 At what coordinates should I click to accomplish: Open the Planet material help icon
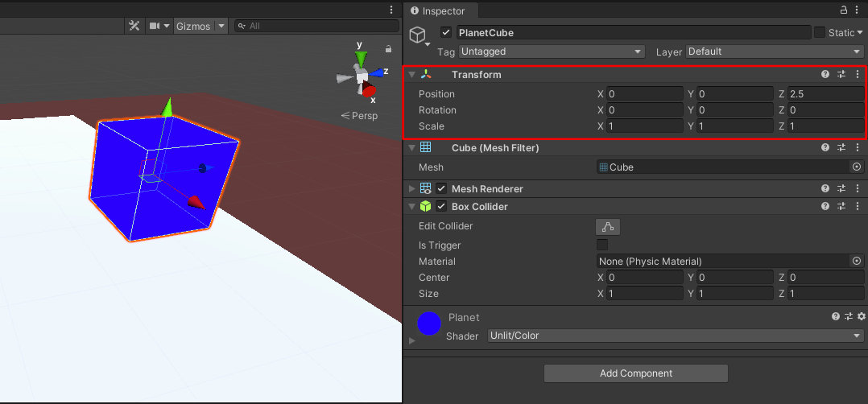tap(836, 316)
